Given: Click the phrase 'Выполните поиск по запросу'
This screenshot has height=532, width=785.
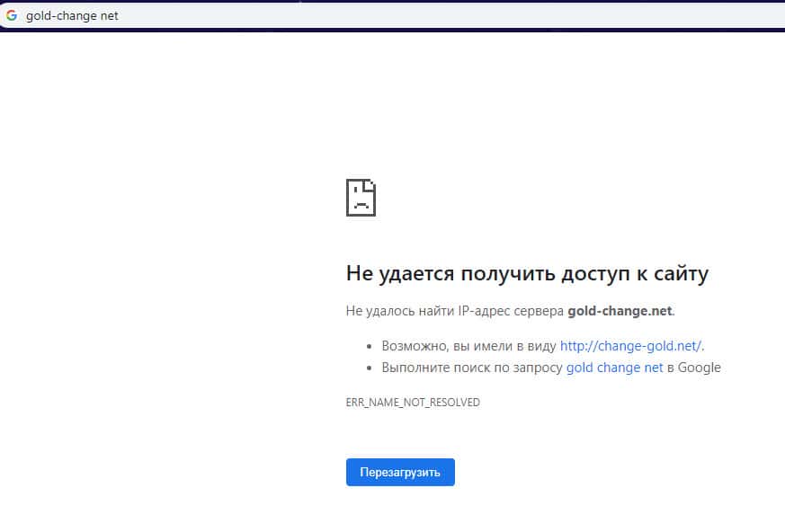Looking at the screenshot, I should [x=472, y=368].
